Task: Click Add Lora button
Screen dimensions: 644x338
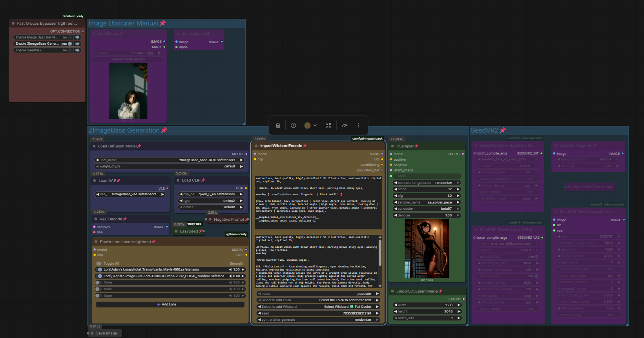Action: click(x=170, y=304)
